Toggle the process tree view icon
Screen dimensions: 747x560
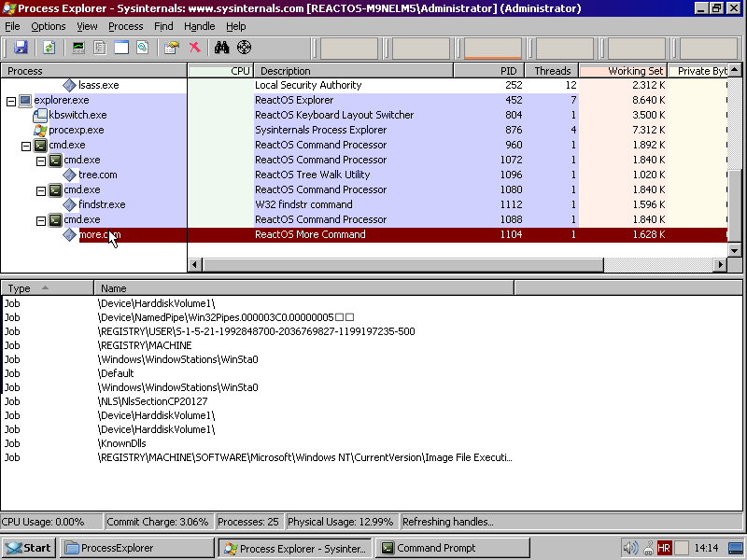100,48
